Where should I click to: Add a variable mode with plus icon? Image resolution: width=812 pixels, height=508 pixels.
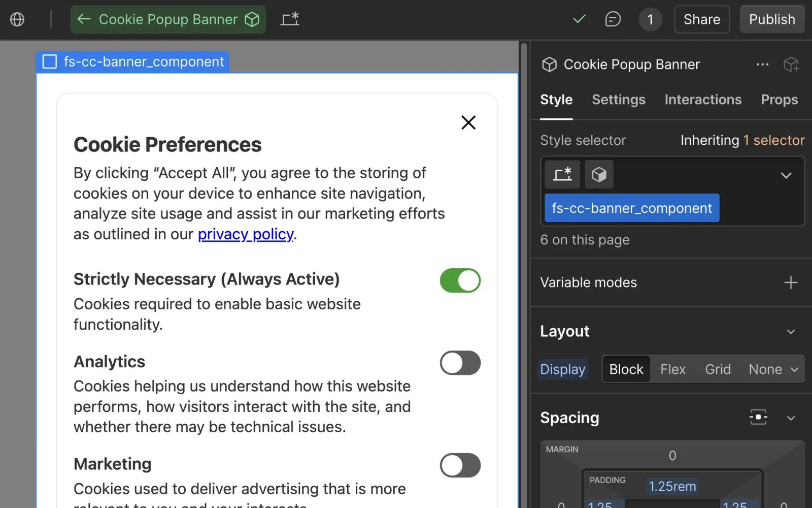(x=791, y=282)
